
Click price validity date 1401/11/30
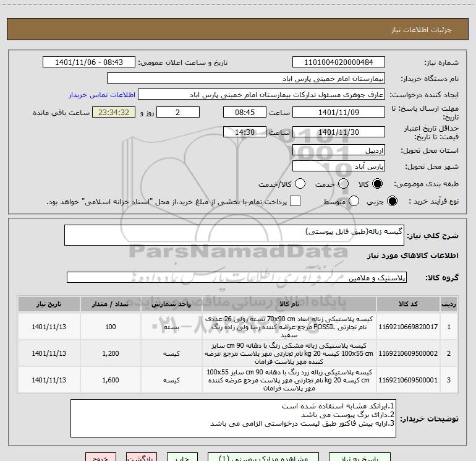point(339,132)
